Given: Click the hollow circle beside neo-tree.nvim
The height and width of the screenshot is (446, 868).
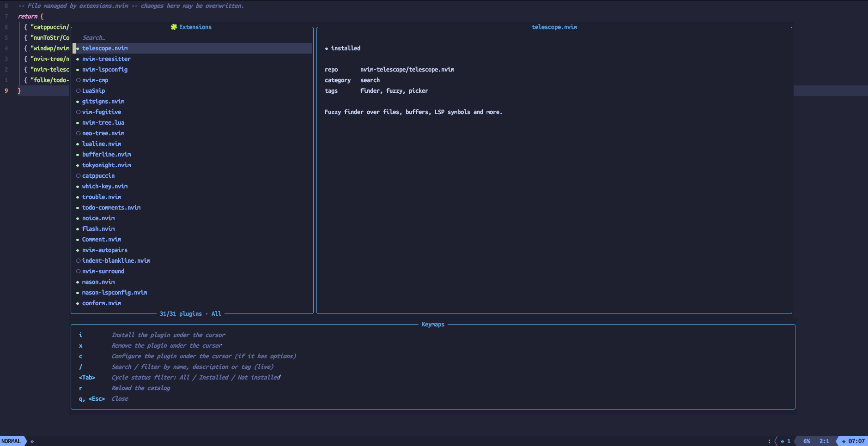Looking at the screenshot, I should tap(78, 133).
